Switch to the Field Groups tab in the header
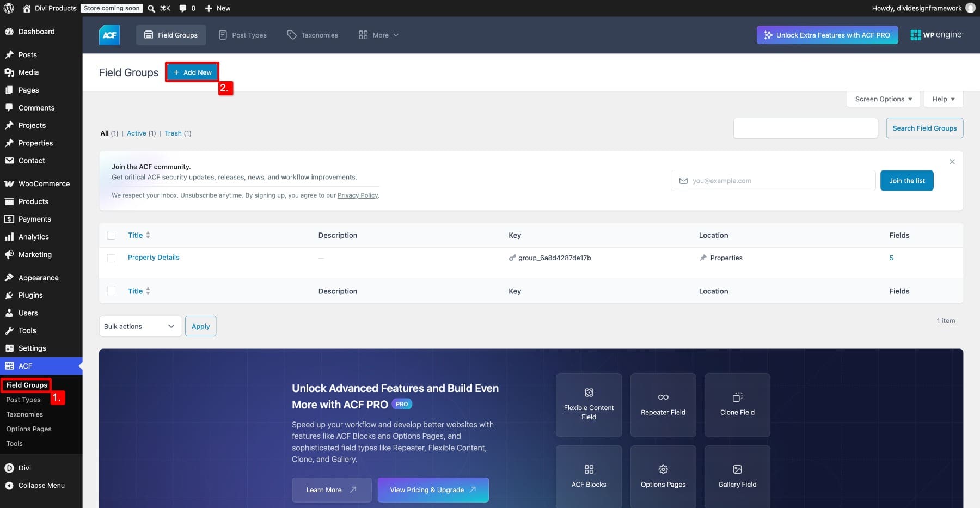 tap(171, 35)
